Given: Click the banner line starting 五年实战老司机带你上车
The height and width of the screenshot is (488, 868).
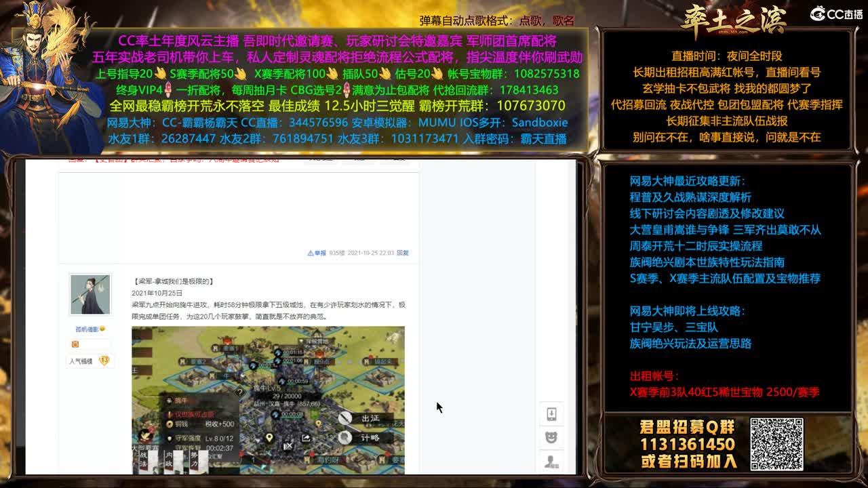Looking at the screenshot, I should pyautogui.click(x=337, y=57).
